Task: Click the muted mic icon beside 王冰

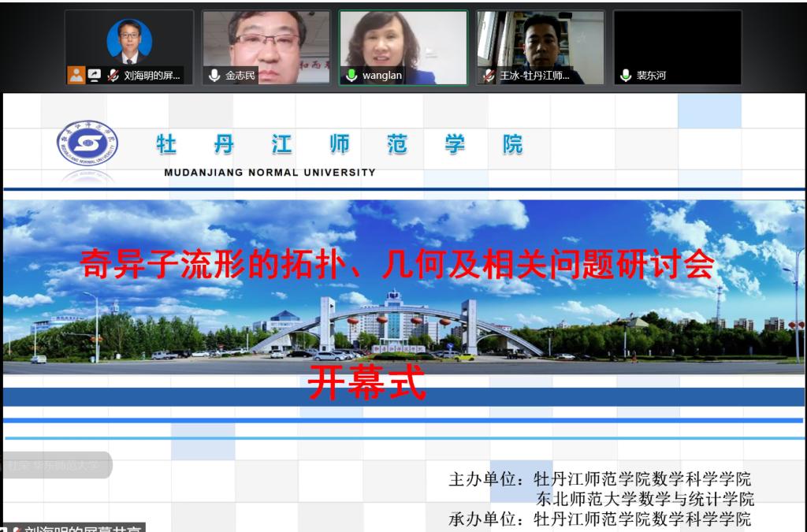Action: coord(489,76)
